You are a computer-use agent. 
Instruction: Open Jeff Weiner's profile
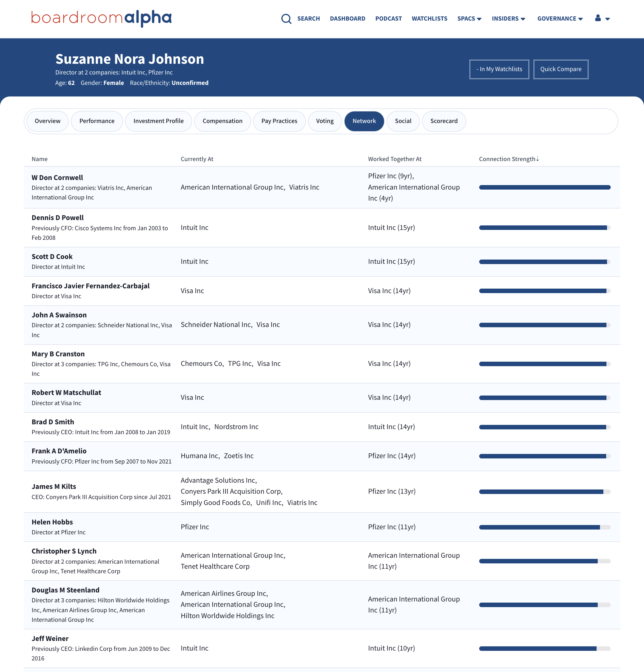tap(50, 639)
